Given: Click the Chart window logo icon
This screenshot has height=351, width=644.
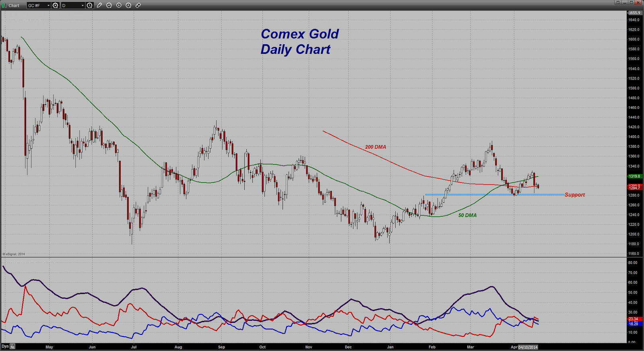Looking at the screenshot, I should (x=4, y=5).
